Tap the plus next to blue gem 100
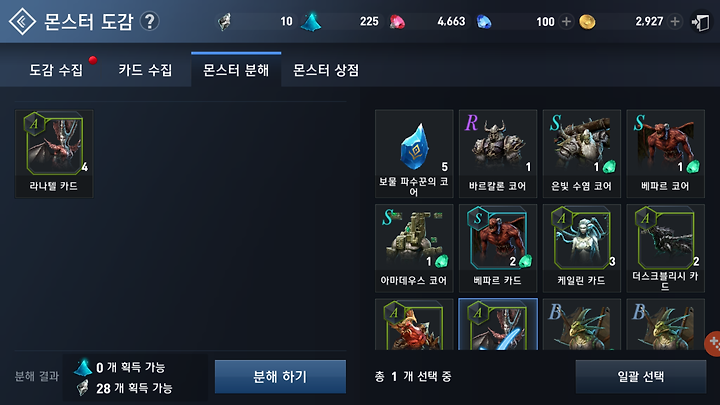The image size is (720, 405). [567, 22]
